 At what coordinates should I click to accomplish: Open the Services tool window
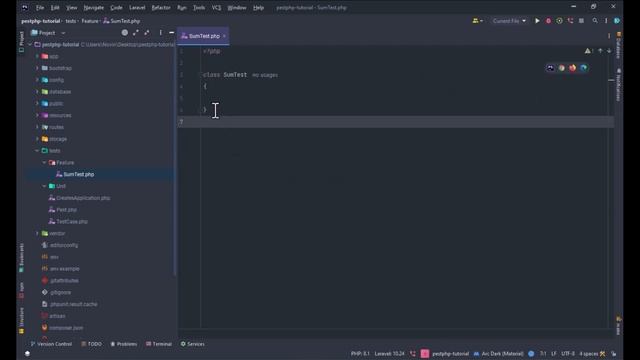coord(192,344)
